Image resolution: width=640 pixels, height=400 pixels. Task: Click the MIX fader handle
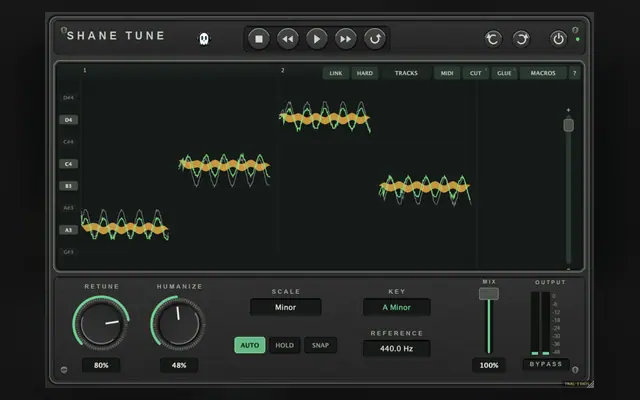click(489, 293)
